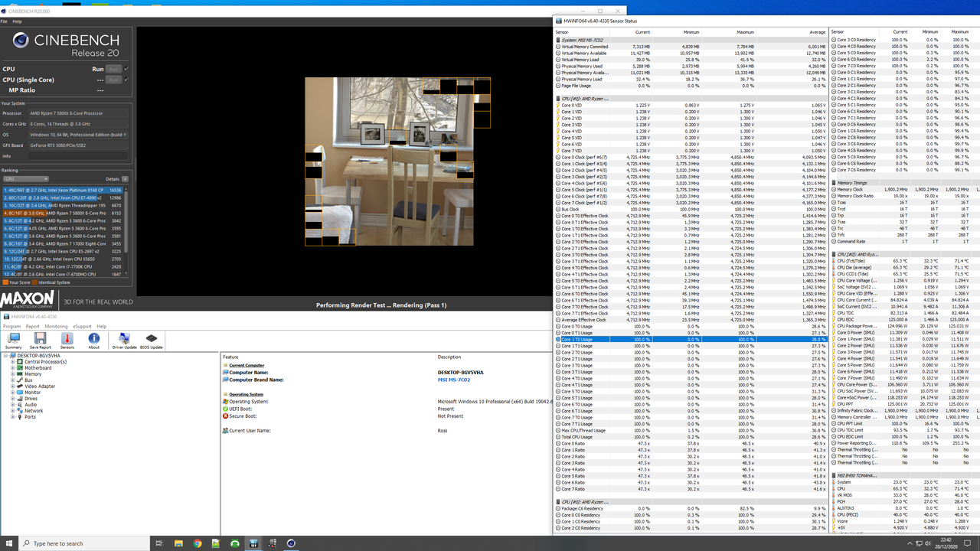Click the Windows Start button

(x=8, y=543)
